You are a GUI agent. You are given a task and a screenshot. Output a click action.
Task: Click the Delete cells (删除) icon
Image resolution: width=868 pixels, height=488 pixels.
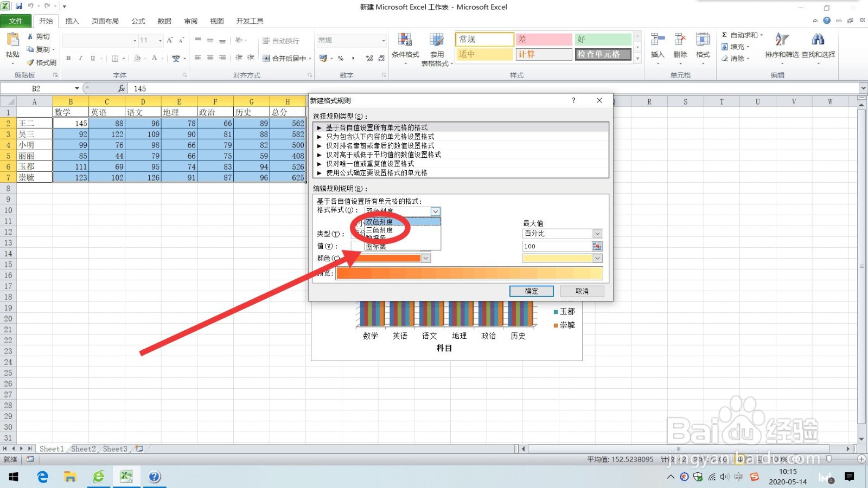coord(680,40)
